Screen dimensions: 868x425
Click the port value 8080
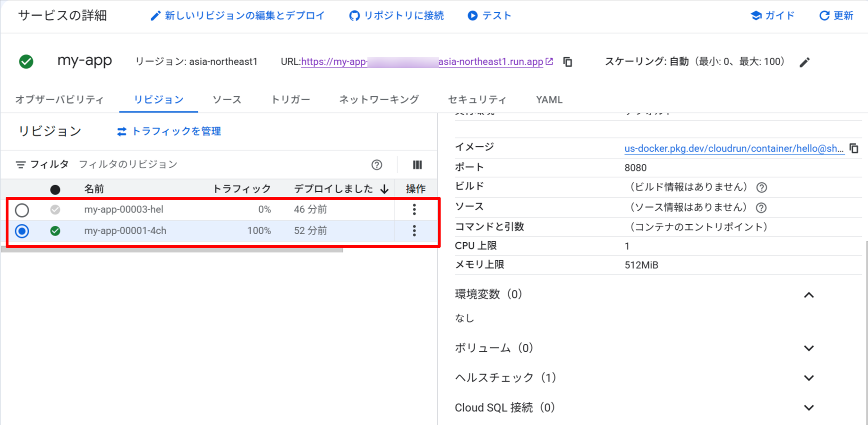636,168
